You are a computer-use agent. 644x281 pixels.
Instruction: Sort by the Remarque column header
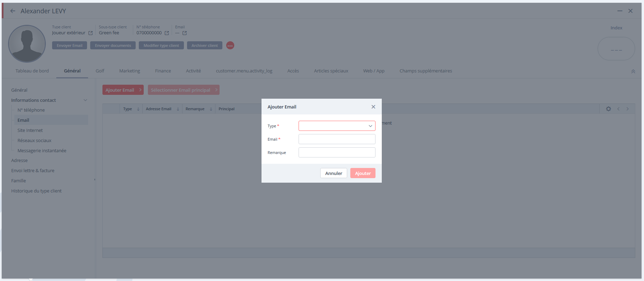click(x=199, y=109)
